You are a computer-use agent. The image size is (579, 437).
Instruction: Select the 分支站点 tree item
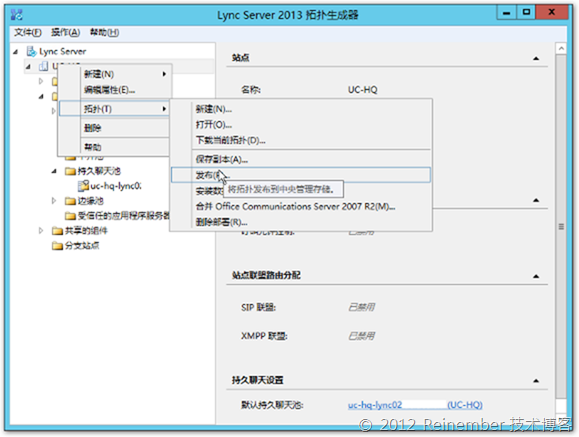(x=82, y=246)
